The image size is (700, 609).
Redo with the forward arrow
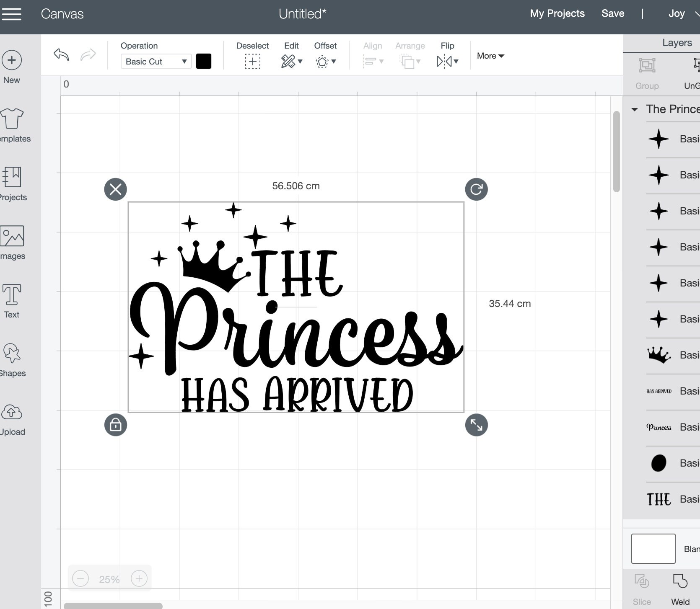[88, 54]
